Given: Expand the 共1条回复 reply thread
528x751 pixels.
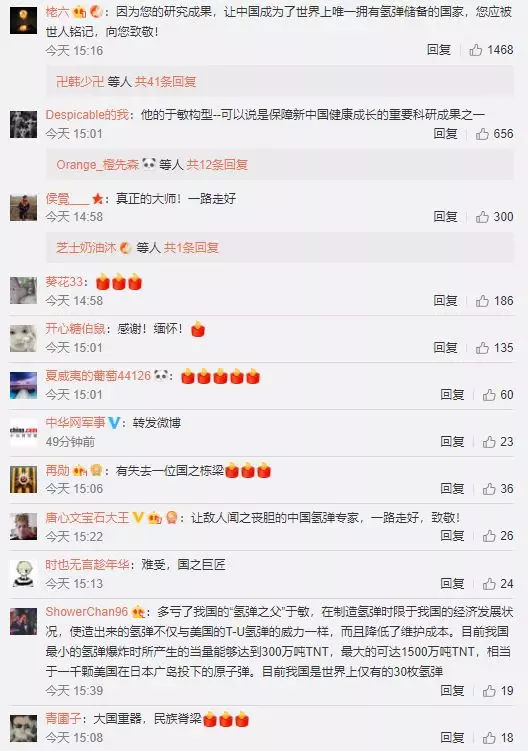Looking at the screenshot, I should click(191, 248).
